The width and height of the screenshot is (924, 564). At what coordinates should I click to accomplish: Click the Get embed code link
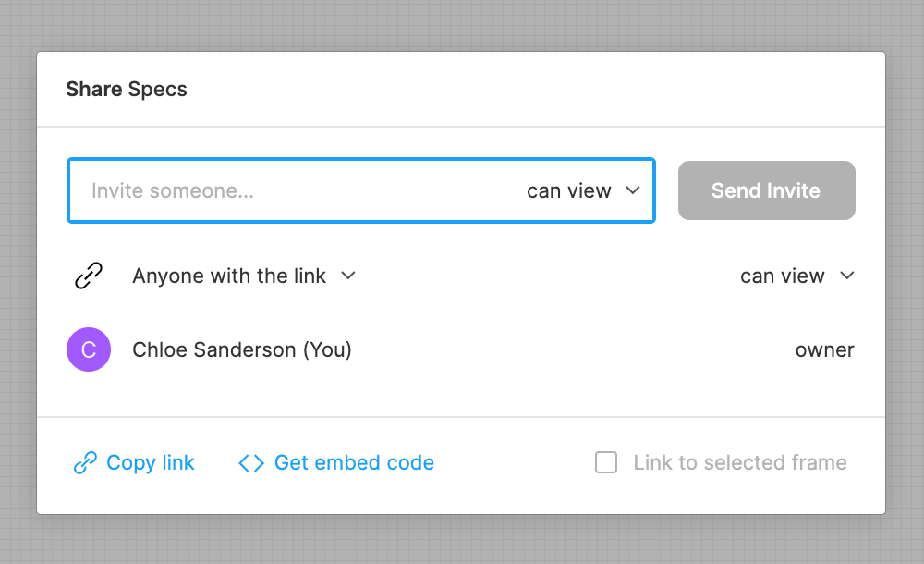[354, 462]
